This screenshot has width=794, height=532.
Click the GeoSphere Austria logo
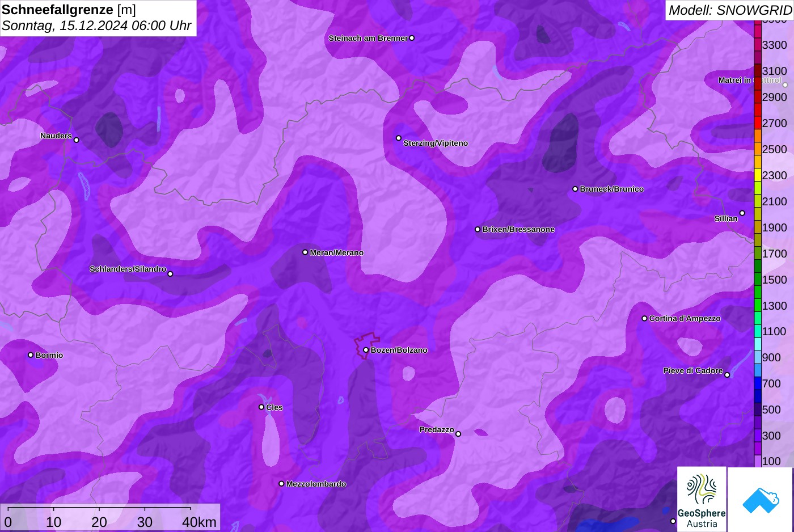[702, 499]
